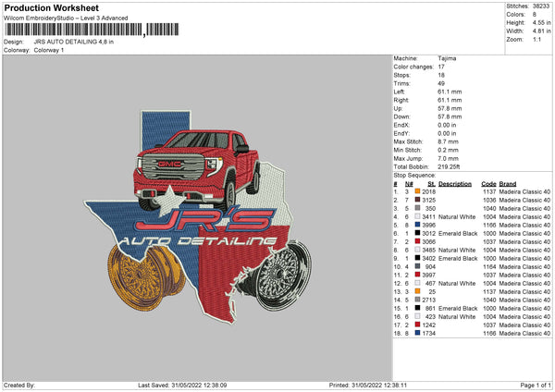Click the Stops value 18

click(x=441, y=75)
